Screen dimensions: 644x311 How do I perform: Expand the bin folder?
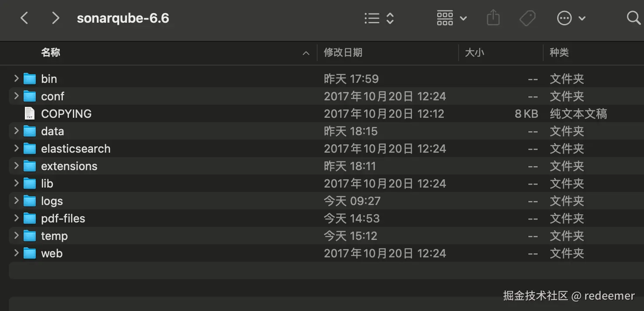pyautogui.click(x=16, y=79)
